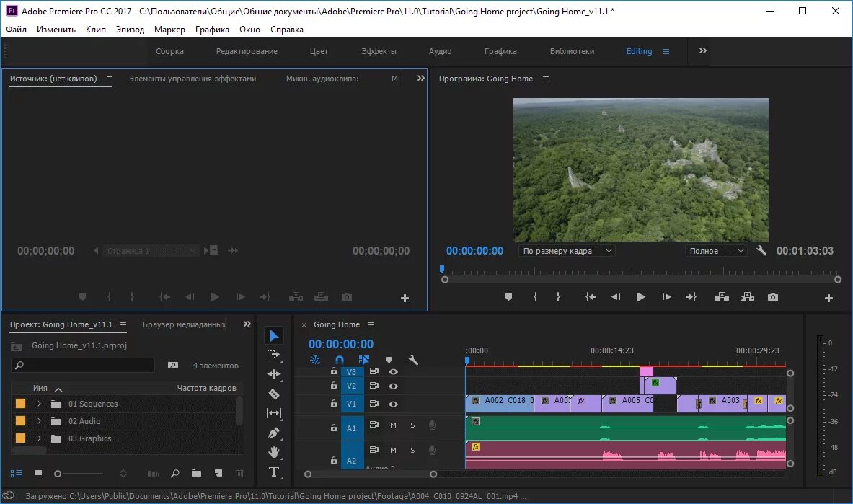
Task: Click the Export Frame camera icon in Program monitor
Action: [773, 297]
